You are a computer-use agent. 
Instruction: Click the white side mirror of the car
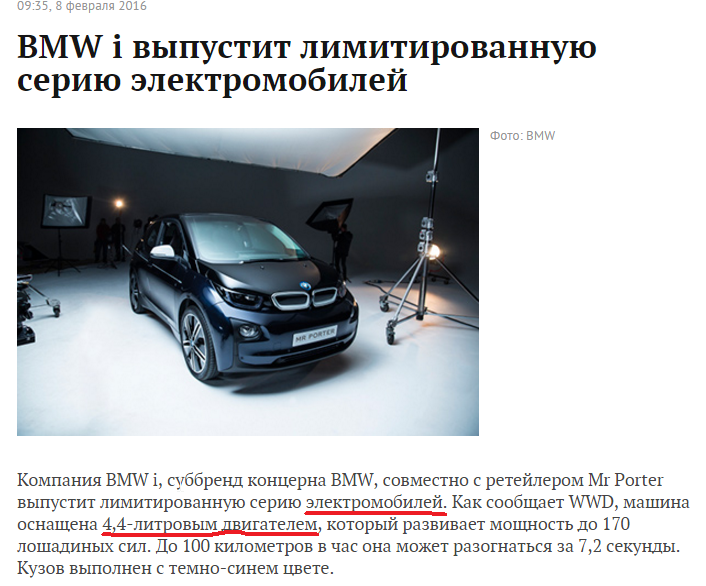pos(162,252)
